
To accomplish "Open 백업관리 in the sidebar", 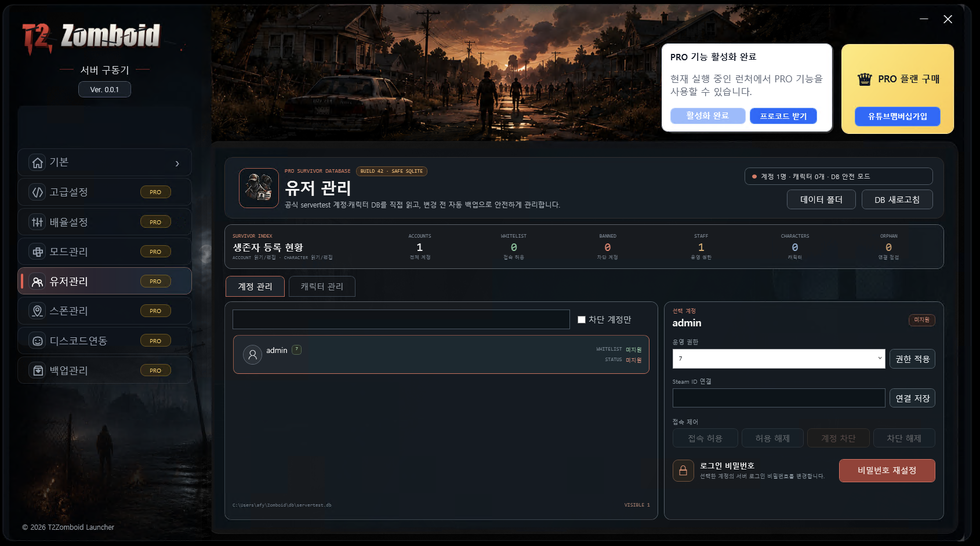I will click(104, 370).
